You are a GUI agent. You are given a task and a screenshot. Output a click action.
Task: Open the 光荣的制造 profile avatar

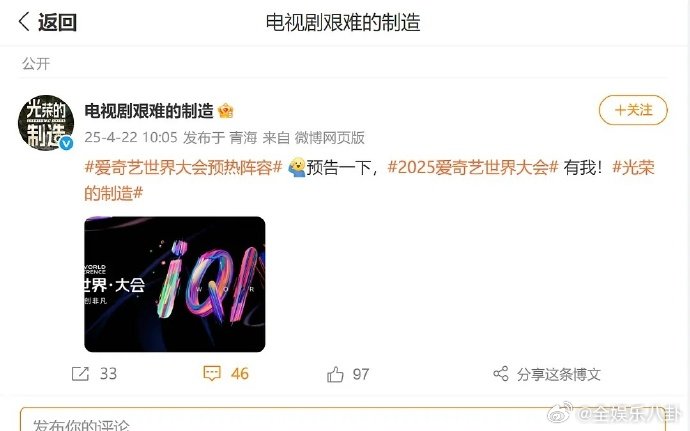click(x=45, y=123)
